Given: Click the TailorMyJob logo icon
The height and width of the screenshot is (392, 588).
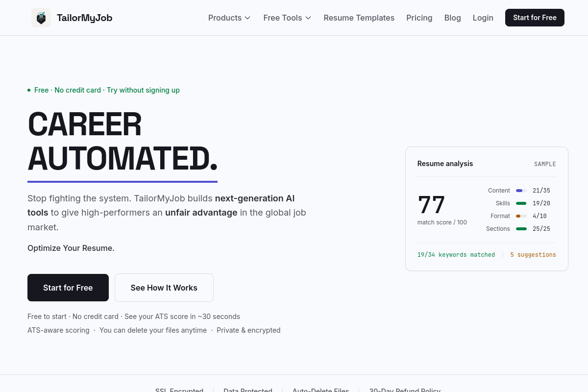Looking at the screenshot, I should [41, 18].
